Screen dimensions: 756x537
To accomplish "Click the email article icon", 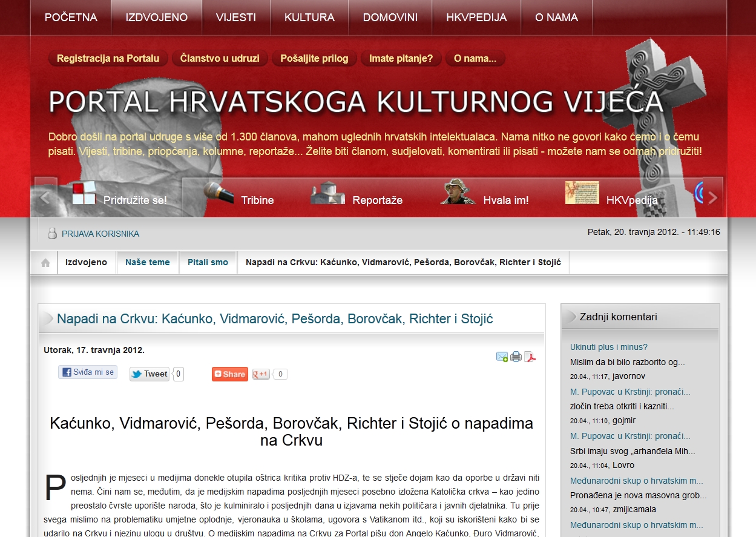I will tap(502, 357).
